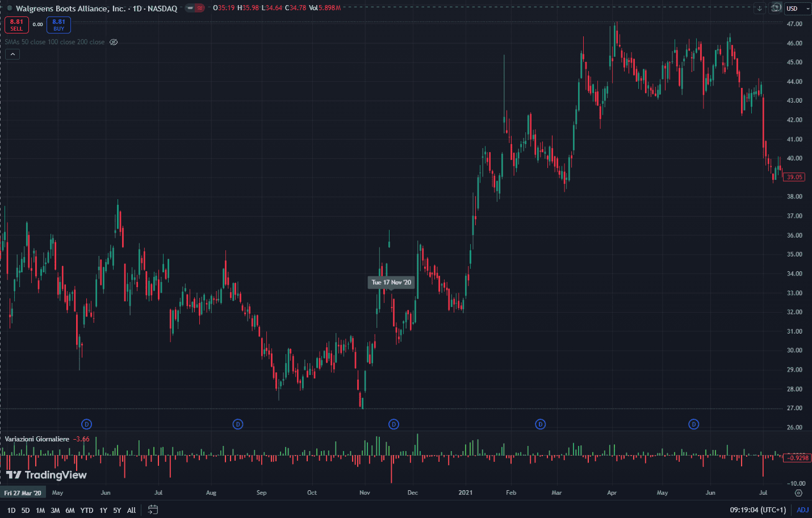The image size is (812, 518).
Task: Click dividend marker D near mid-November
Action: [x=394, y=424]
